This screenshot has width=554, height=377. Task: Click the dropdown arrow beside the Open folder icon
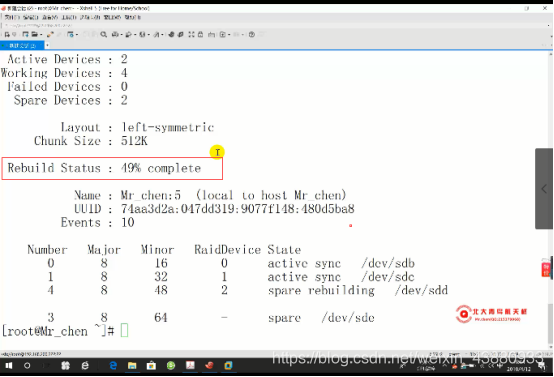[x=41, y=35]
